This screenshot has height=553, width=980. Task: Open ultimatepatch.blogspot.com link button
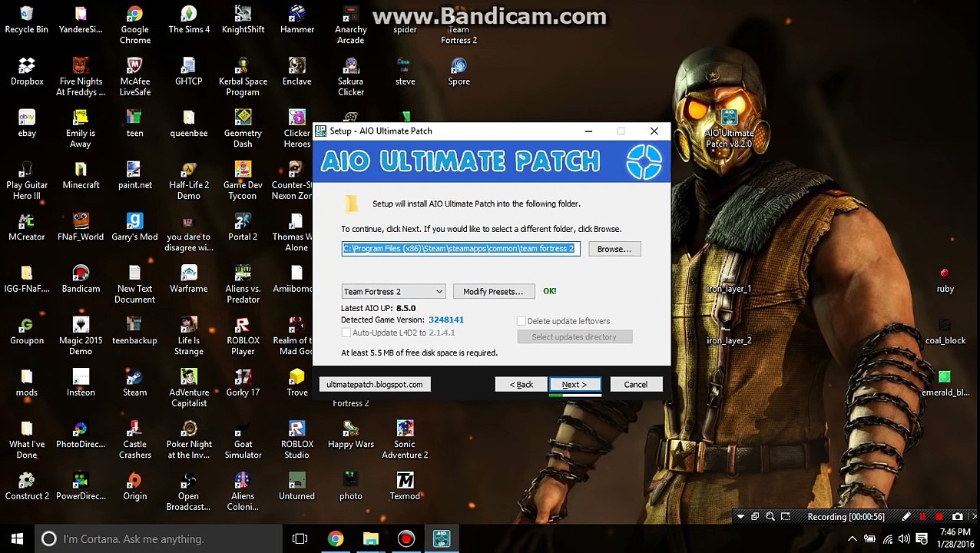pos(375,384)
